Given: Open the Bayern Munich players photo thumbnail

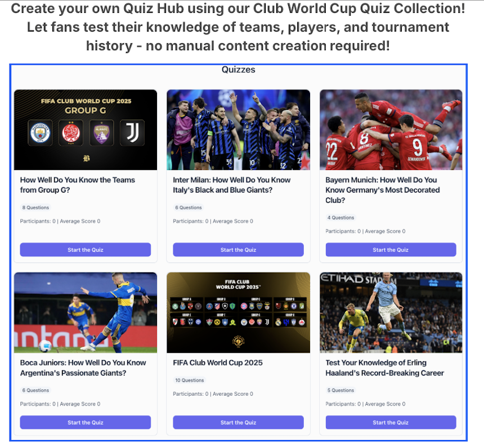Looking at the screenshot, I should [x=391, y=129].
